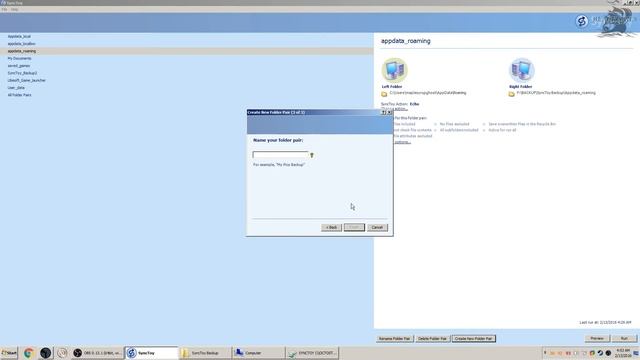
Task: Click the appdata_roaming heading in the right pane
Action: tap(406, 41)
